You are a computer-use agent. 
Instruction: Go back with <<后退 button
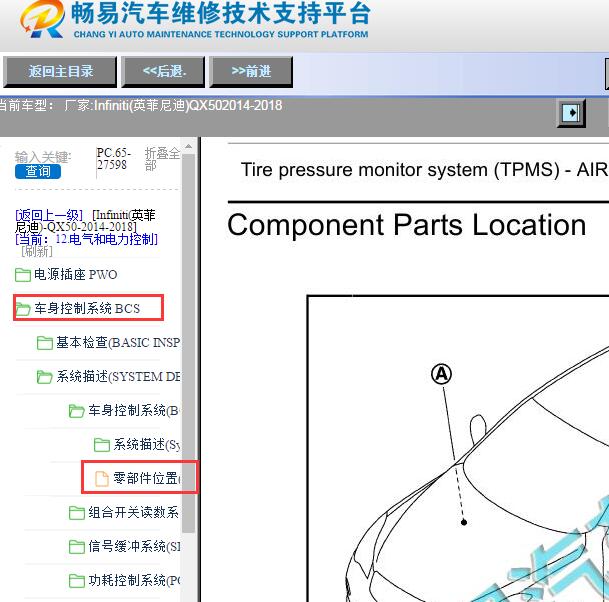[x=163, y=71]
